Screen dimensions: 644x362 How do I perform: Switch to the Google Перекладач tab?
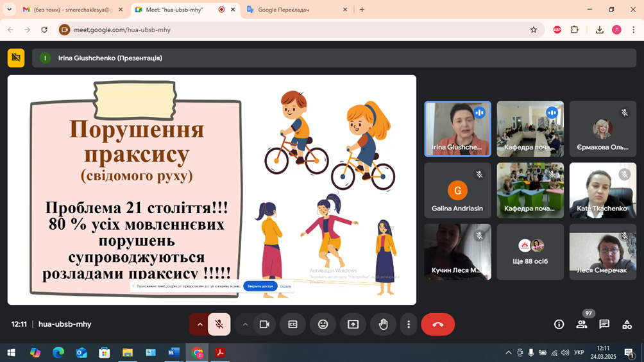(x=292, y=10)
